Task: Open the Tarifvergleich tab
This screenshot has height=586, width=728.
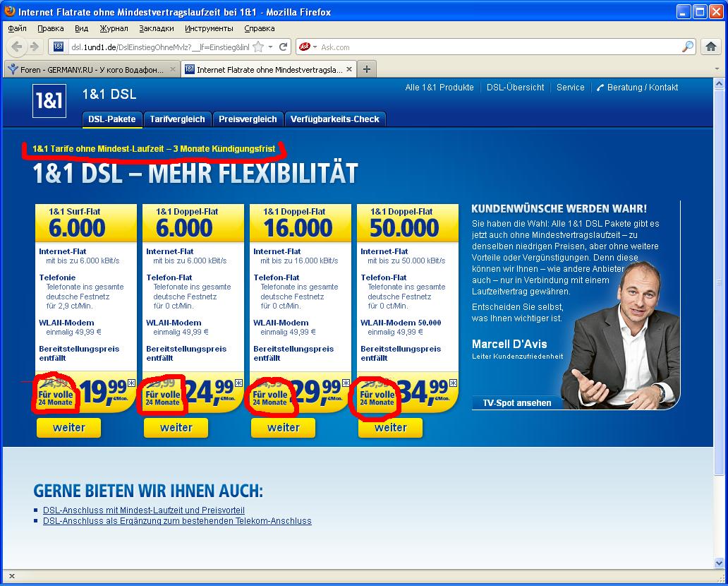Action: pos(177,119)
